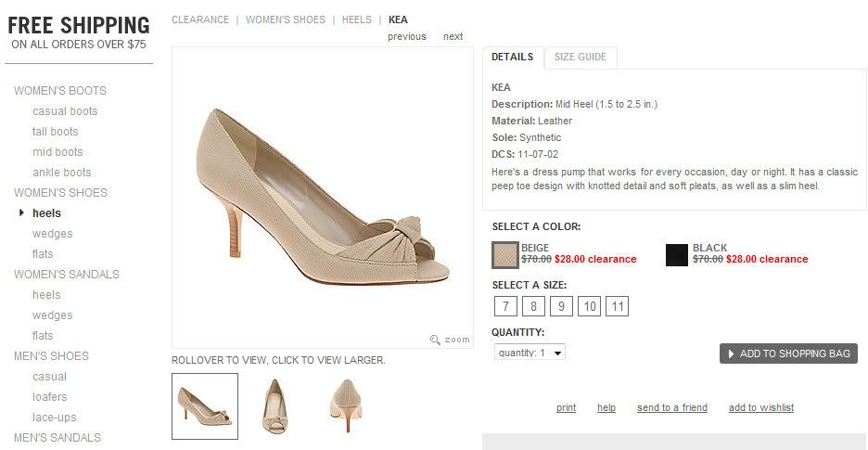Go to the next product
Viewport: 868px width, 450px height.
click(x=453, y=36)
